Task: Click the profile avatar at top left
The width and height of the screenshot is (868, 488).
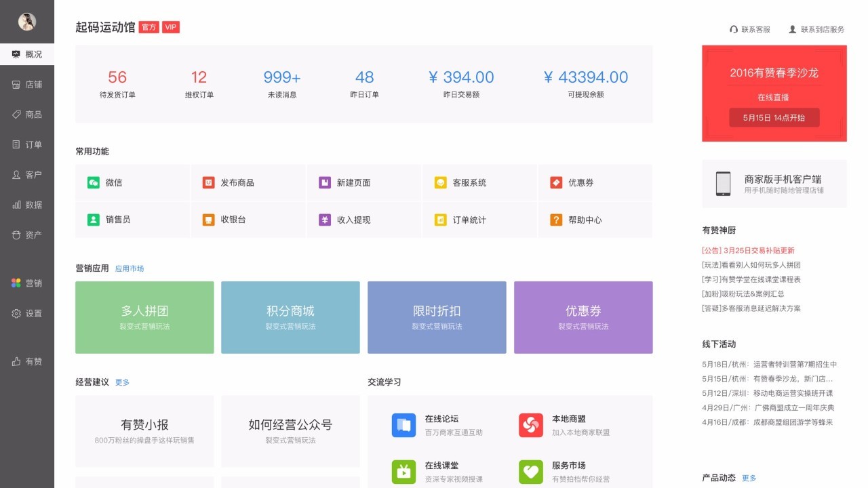Action: [27, 21]
